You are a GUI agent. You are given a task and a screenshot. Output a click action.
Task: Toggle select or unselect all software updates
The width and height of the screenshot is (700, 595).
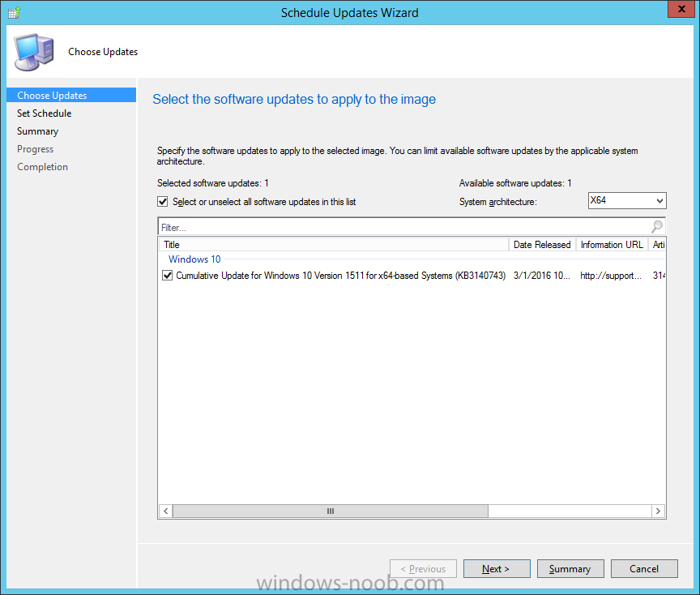(163, 202)
